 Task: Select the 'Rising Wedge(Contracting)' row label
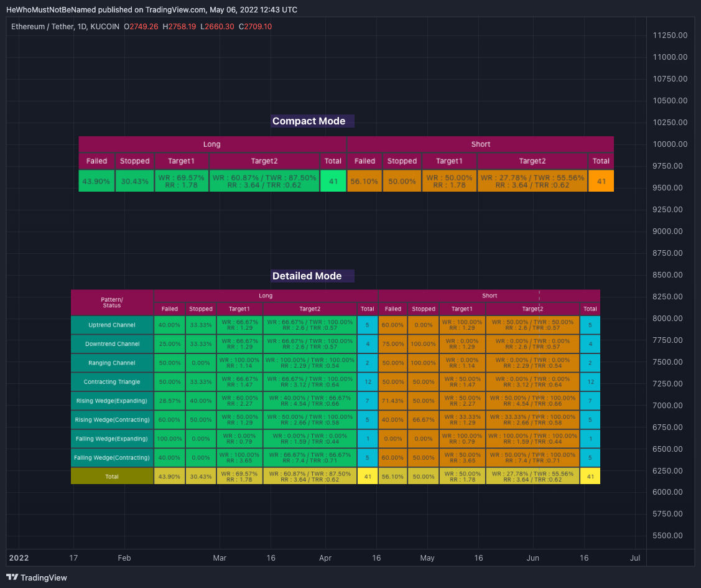(112, 420)
